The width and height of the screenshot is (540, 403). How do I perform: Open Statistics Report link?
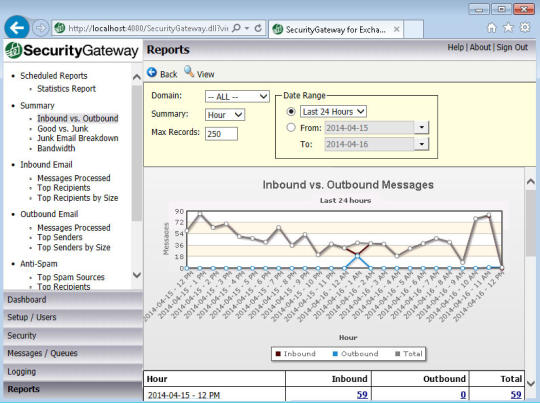click(x=66, y=89)
